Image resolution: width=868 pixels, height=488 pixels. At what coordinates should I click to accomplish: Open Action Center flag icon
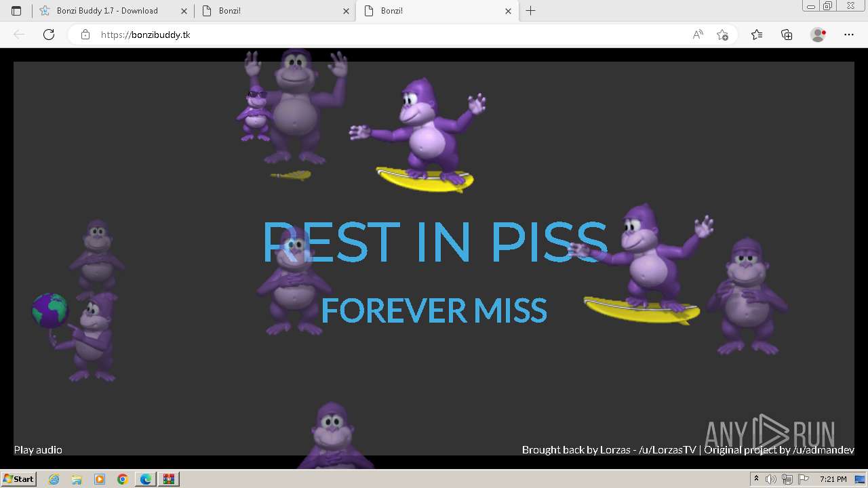[x=804, y=479]
